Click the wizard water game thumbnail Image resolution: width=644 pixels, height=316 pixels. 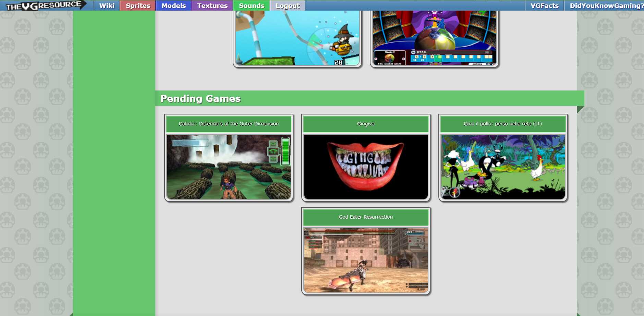[297, 38]
